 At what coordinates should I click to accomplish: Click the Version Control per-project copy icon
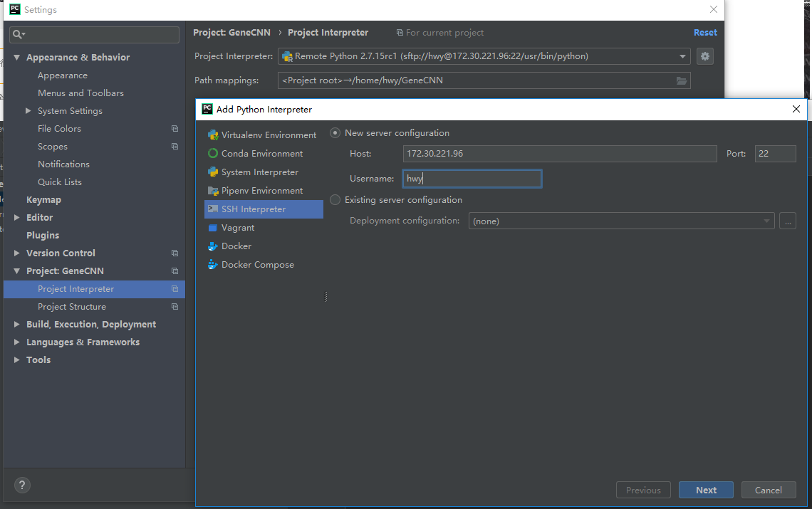tap(175, 253)
